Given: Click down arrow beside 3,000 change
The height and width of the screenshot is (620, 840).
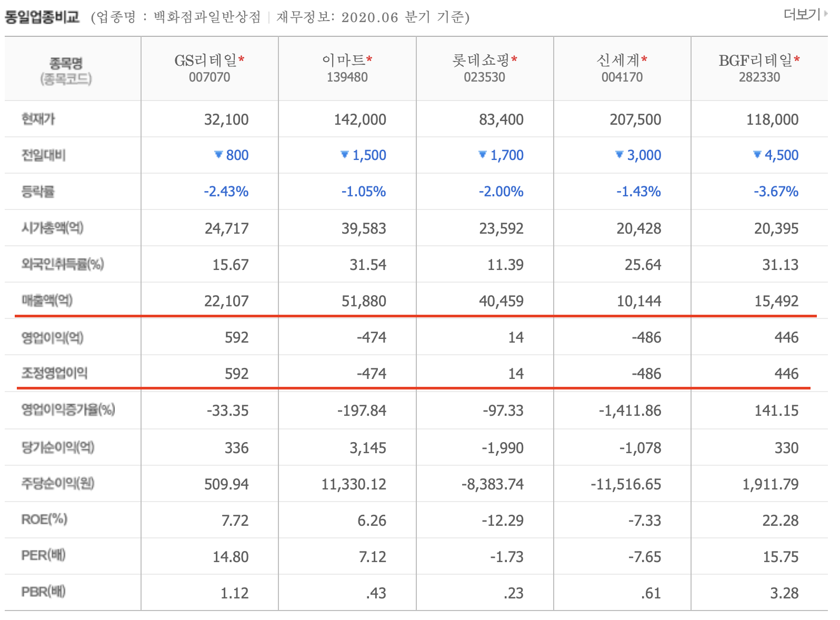Looking at the screenshot, I should click(619, 154).
